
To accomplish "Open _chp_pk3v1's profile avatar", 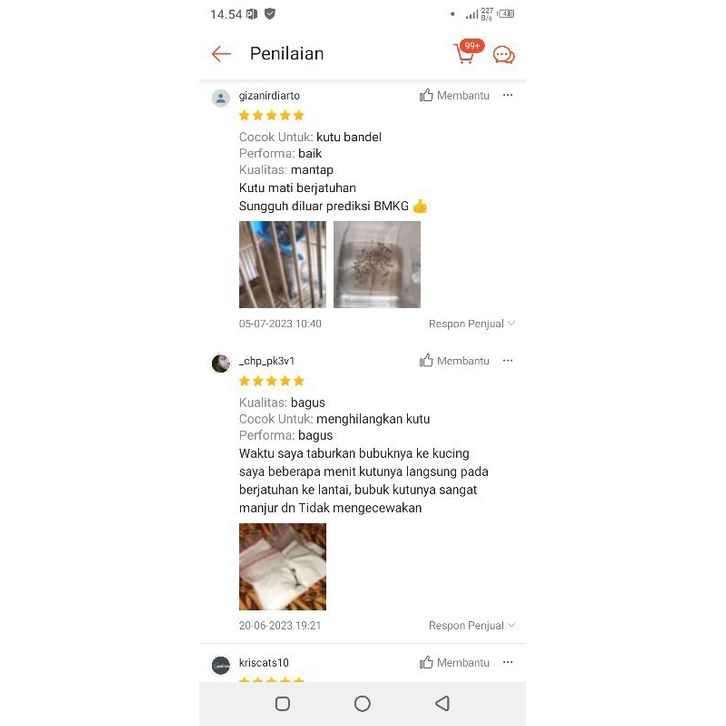I will [x=221, y=363].
